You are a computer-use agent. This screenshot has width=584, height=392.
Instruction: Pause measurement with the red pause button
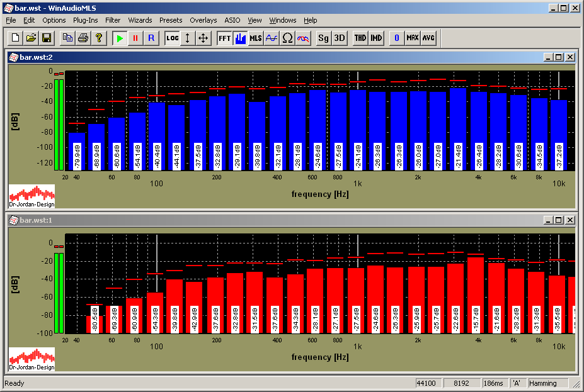tap(135, 38)
